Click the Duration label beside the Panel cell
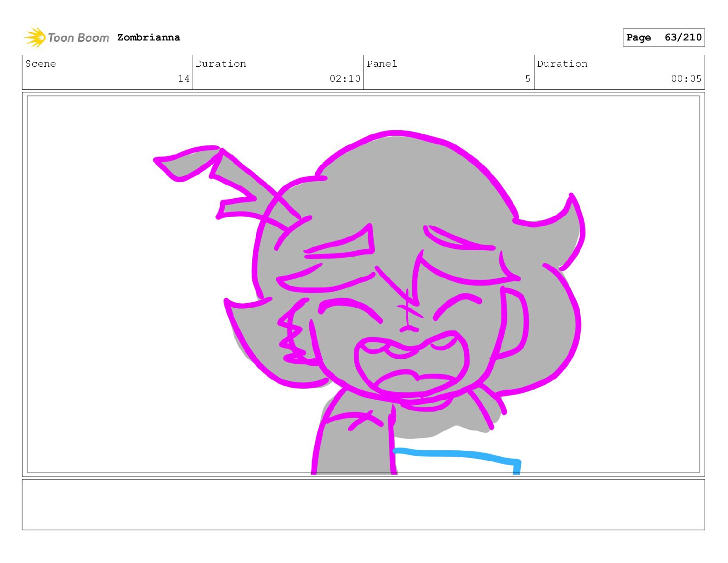This screenshot has height=563, width=728. (562, 63)
